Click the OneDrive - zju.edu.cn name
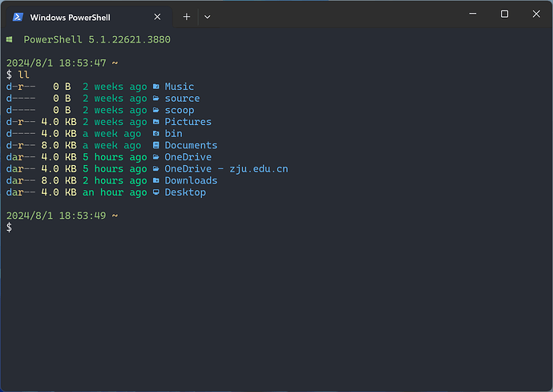Image resolution: width=553 pixels, height=392 pixels. pyautogui.click(x=227, y=168)
